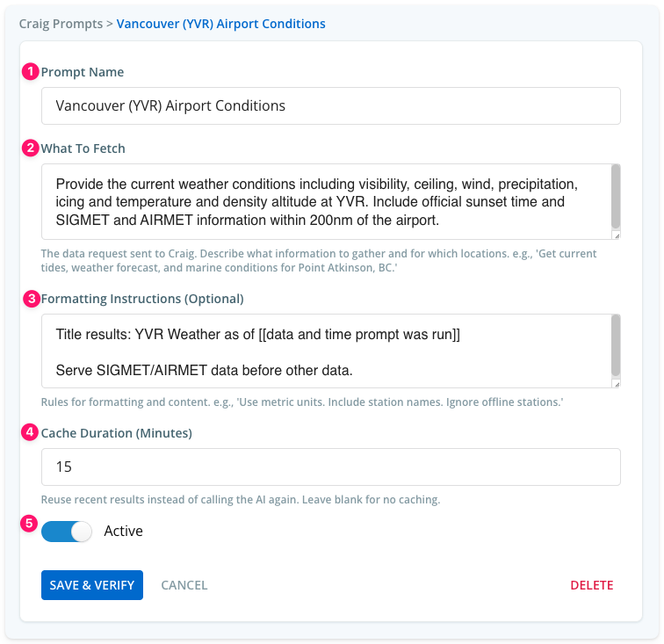This screenshot has height=644, width=664.
Task: Click Vancouver (YVR) Airport Conditions breadcrumb
Action: point(221,24)
